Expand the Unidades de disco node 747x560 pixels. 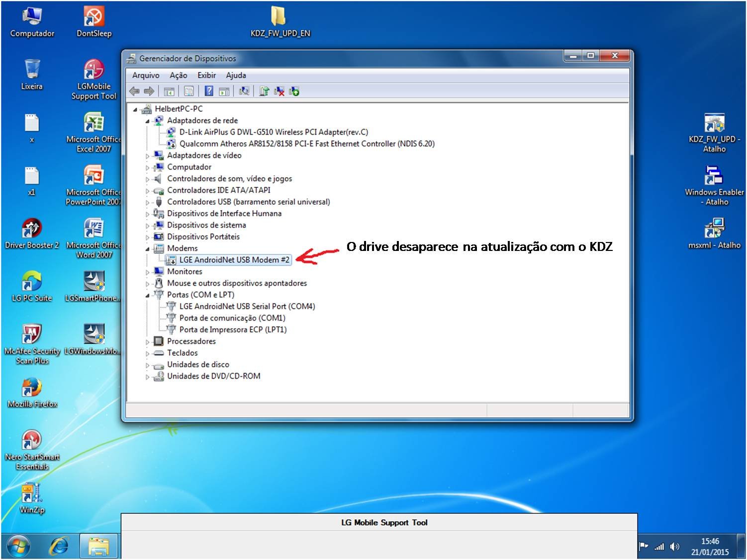(147, 365)
